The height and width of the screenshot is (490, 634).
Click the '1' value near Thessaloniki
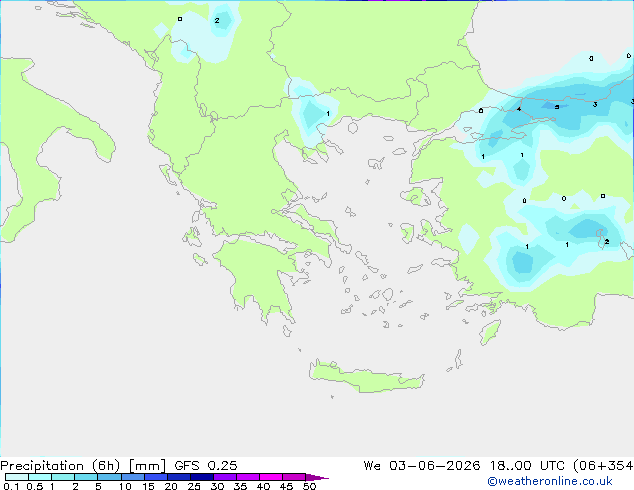[328, 114]
